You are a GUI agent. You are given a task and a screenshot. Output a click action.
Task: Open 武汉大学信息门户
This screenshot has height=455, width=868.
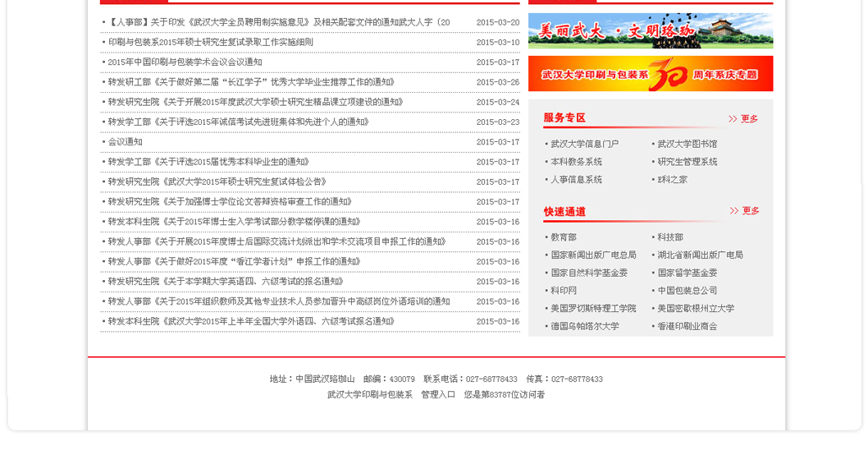[585, 144]
